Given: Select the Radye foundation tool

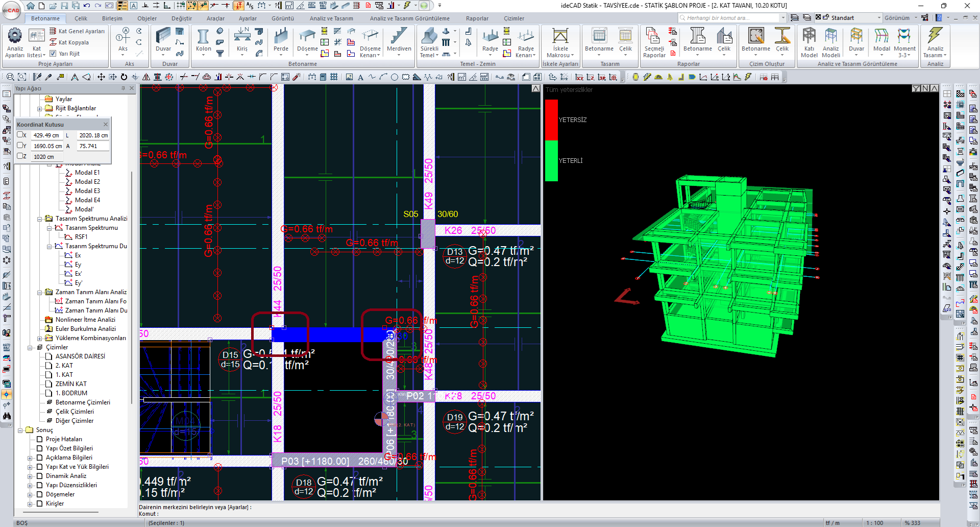Looking at the screenshot, I should (x=490, y=40).
